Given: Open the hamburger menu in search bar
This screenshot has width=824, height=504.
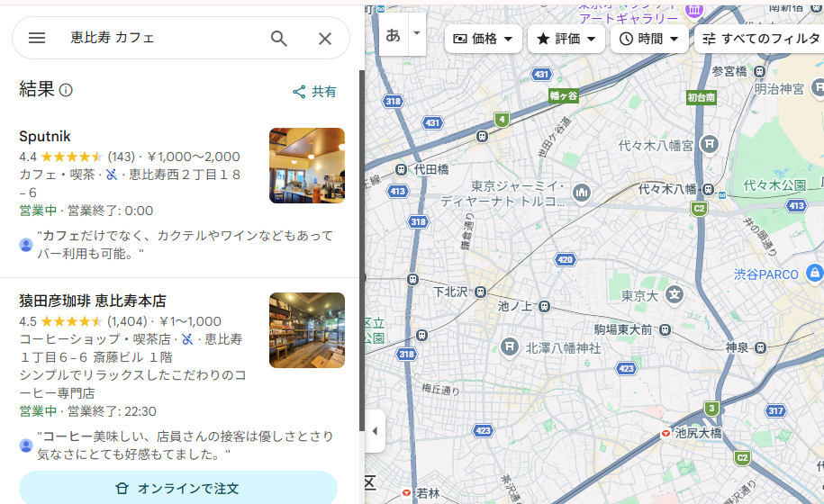Looking at the screenshot, I should point(37,38).
